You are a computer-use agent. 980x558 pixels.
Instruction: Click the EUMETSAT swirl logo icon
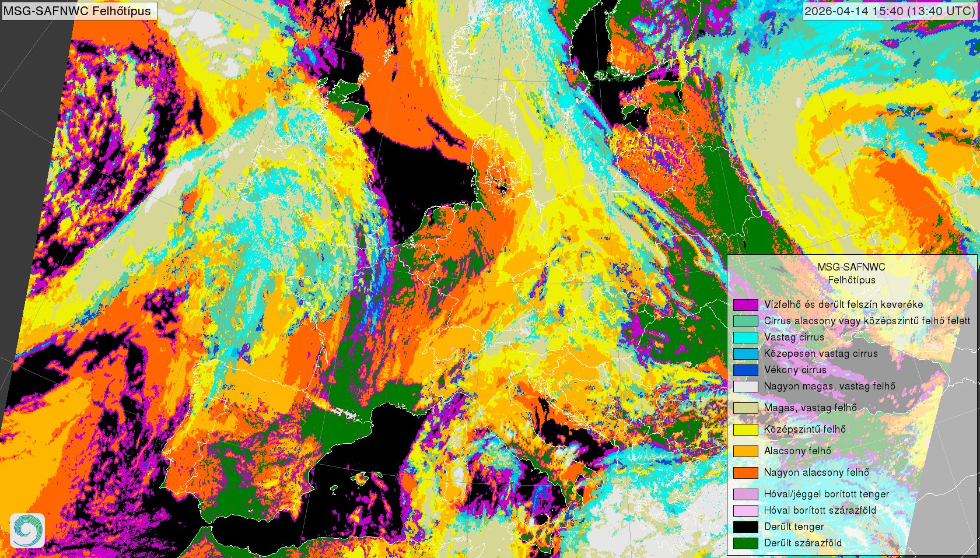click(27, 530)
